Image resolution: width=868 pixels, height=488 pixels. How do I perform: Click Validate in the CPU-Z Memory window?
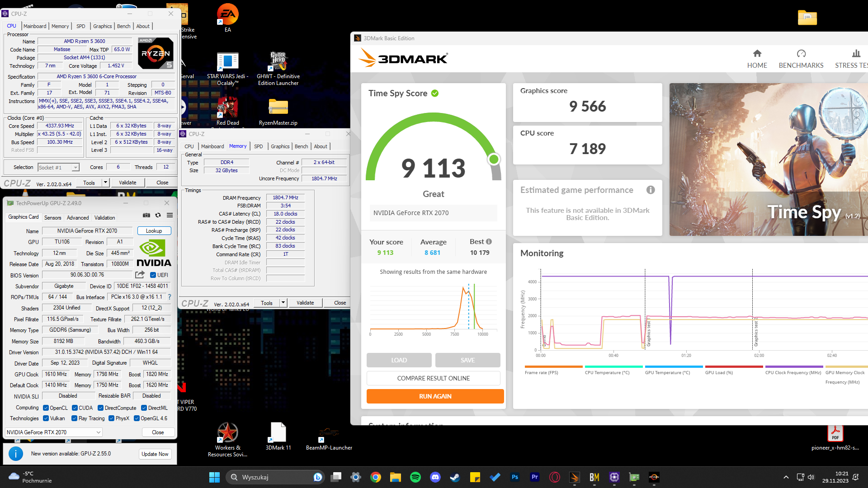[305, 303]
